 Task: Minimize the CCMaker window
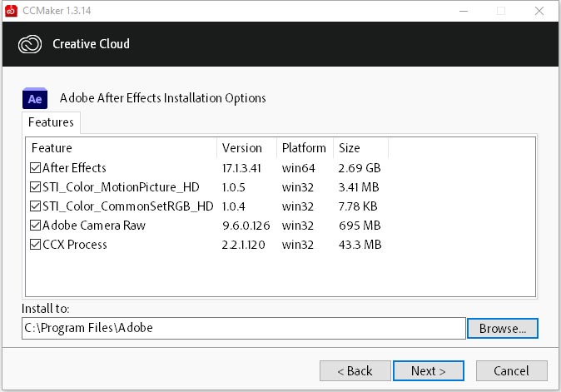pos(464,11)
